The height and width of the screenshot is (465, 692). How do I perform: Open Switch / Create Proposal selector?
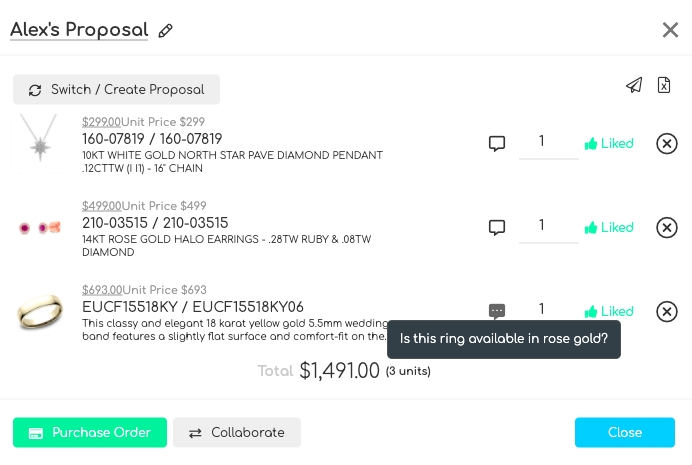pos(117,90)
